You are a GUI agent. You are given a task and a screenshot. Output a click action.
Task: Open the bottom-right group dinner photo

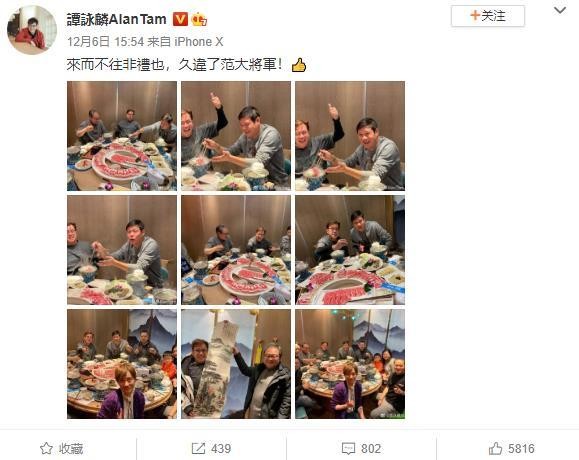point(350,364)
